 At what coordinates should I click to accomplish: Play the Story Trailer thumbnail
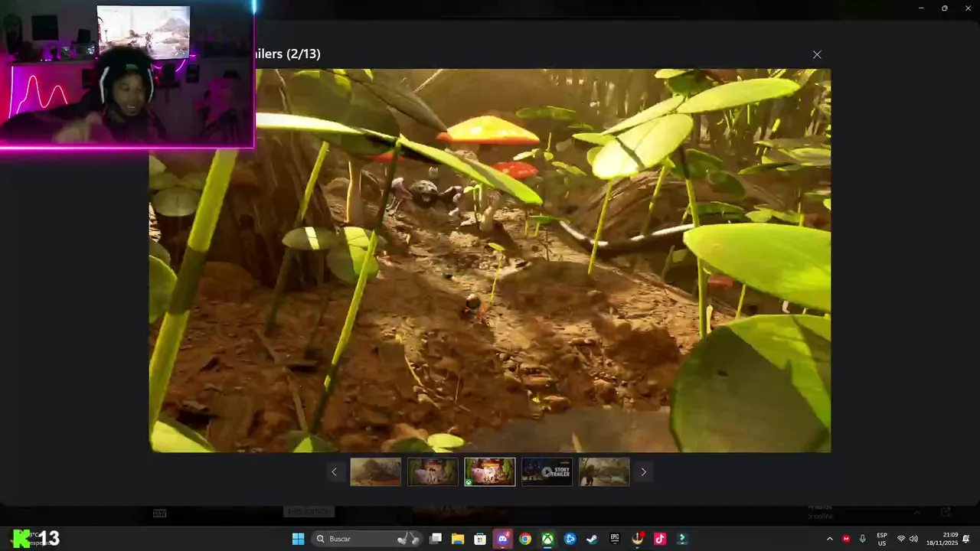[547, 472]
